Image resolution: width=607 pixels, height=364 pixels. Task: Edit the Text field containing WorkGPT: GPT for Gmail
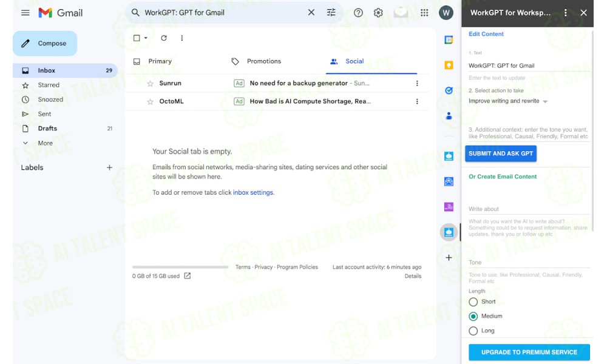(x=529, y=66)
